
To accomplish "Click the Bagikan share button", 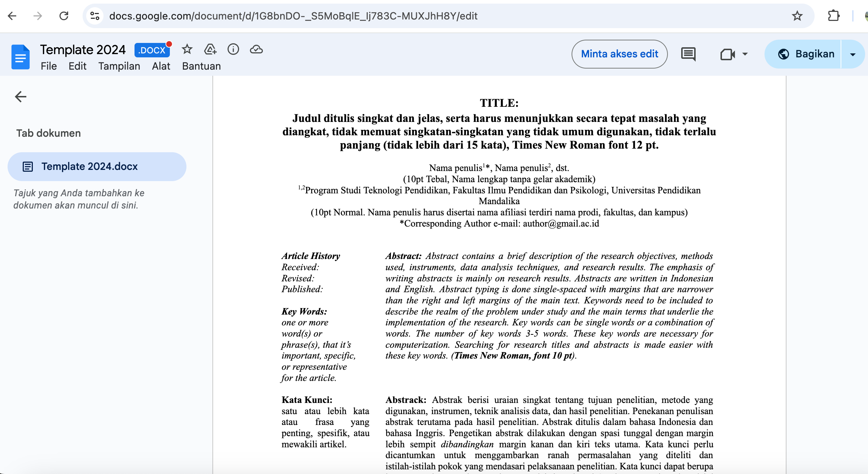I will [806, 54].
